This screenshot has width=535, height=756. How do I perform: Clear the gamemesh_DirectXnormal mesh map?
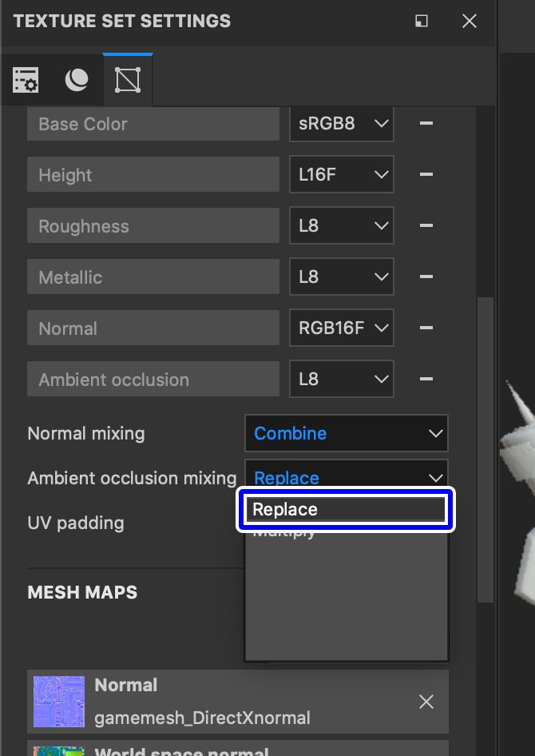click(426, 701)
